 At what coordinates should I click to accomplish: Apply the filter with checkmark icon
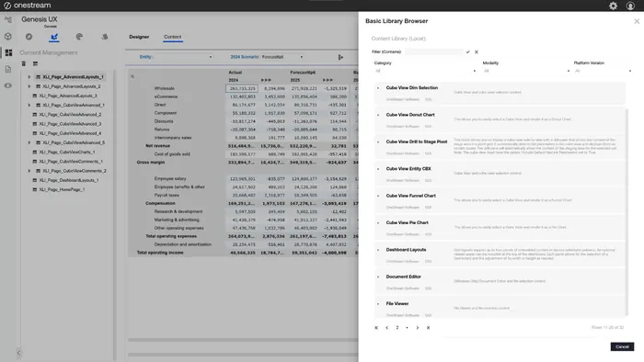click(467, 52)
